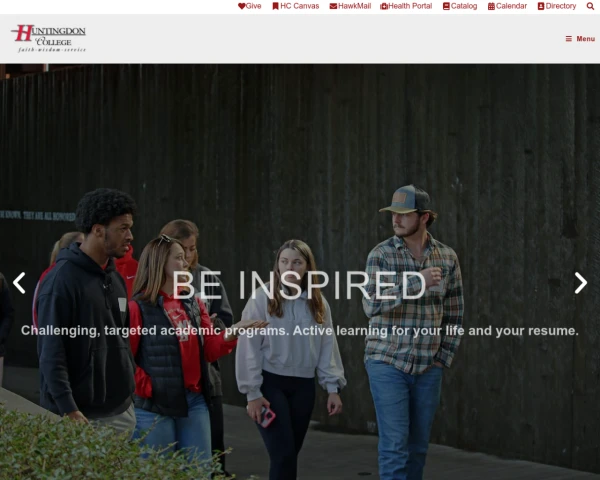Click the address book icon beside Directory

(x=541, y=6)
